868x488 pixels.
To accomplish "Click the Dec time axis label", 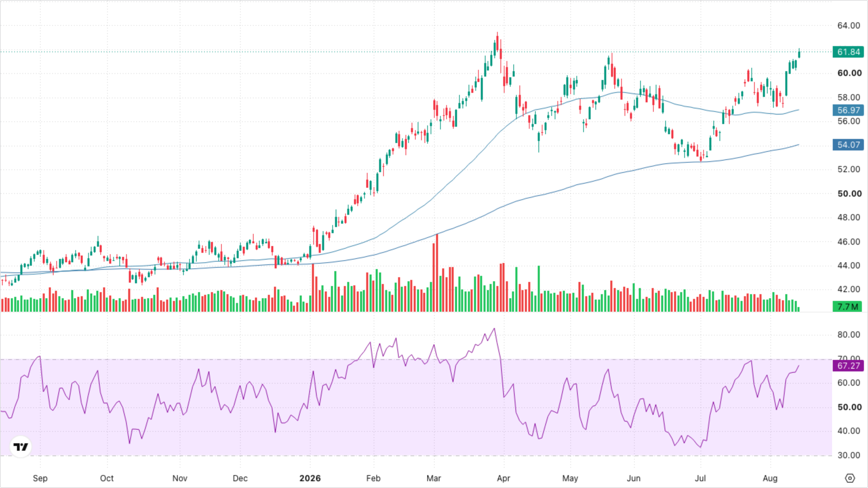I will tap(240, 478).
